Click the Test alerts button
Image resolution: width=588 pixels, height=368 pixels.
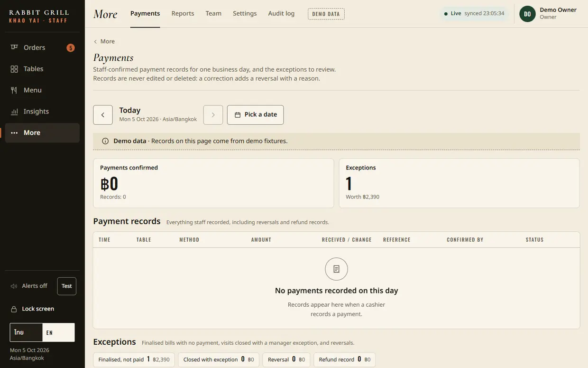tap(67, 286)
